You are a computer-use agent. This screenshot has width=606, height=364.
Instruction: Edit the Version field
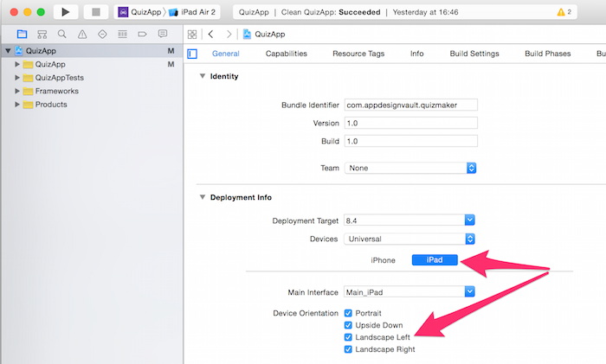[411, 123]
